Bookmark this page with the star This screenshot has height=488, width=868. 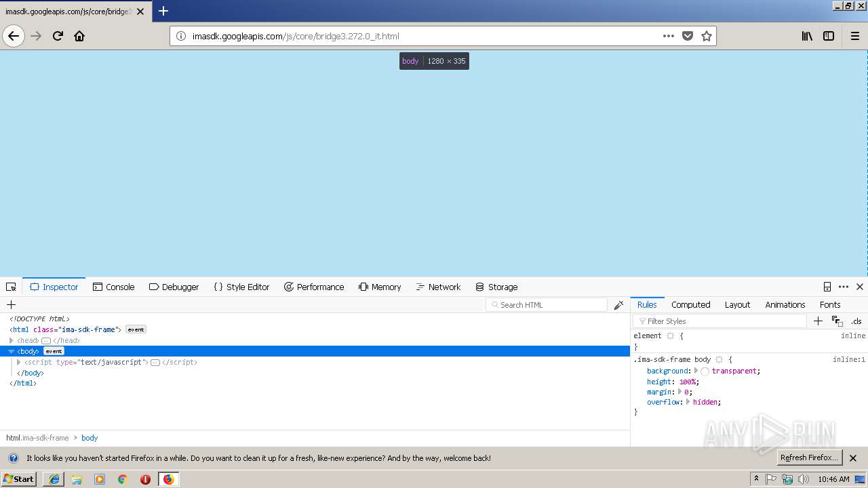[707, 36]
